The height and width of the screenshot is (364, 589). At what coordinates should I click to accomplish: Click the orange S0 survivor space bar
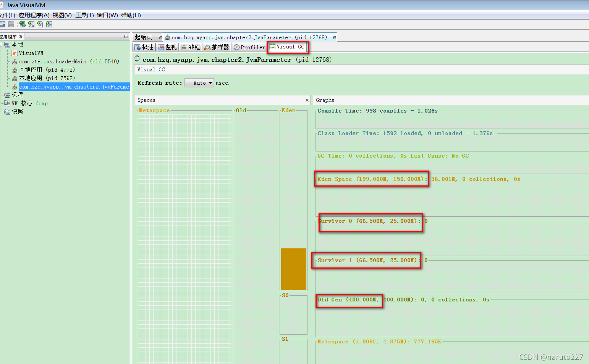[x=293, y=269]
